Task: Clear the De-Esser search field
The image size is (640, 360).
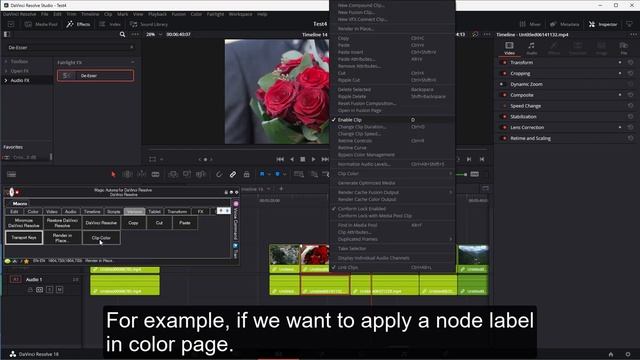Action: [131, 47]
